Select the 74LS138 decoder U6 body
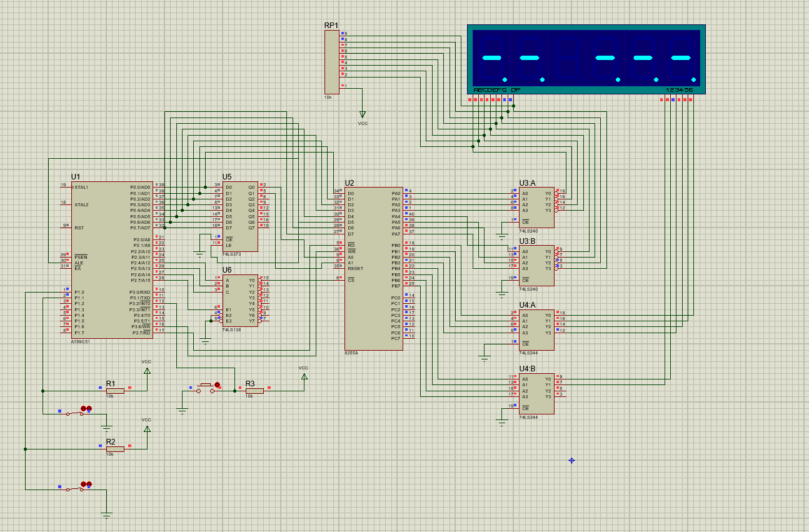 pos(240,300)
